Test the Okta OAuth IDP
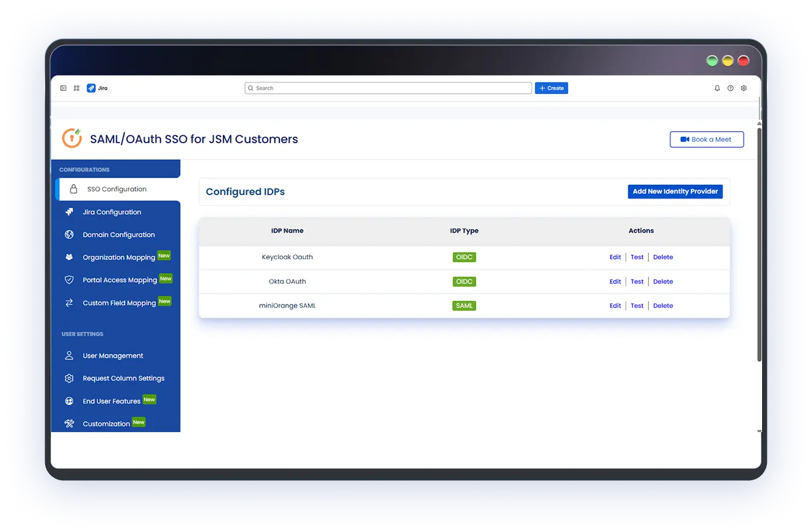The width and height of the screenshot is (812, 532). click(x=637, y=282)
